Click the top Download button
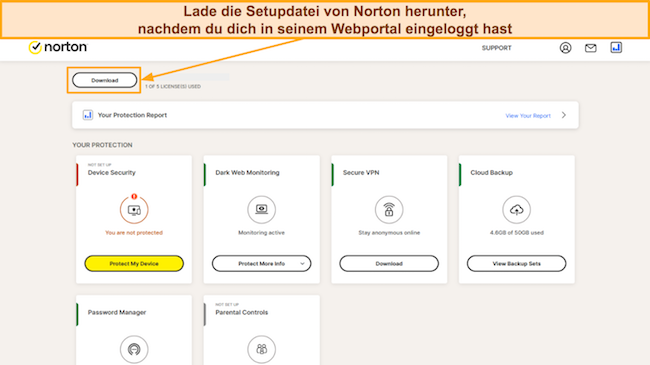The width and height of the screenshot is (650, 365). (x=104, y=80)
